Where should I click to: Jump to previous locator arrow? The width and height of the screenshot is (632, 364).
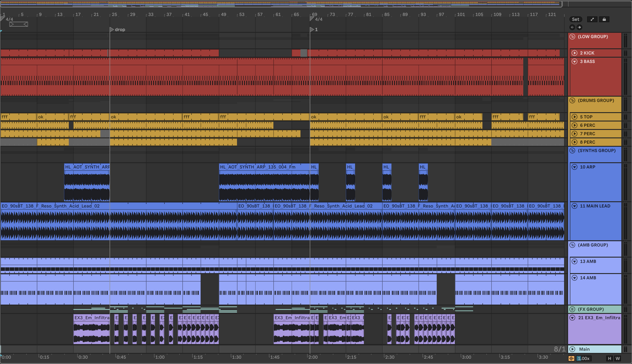(572, 27)
